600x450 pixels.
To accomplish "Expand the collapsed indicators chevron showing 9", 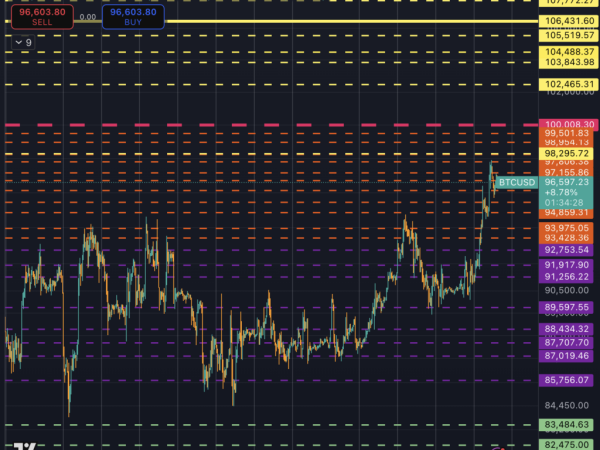I will (x=24, y=42).
